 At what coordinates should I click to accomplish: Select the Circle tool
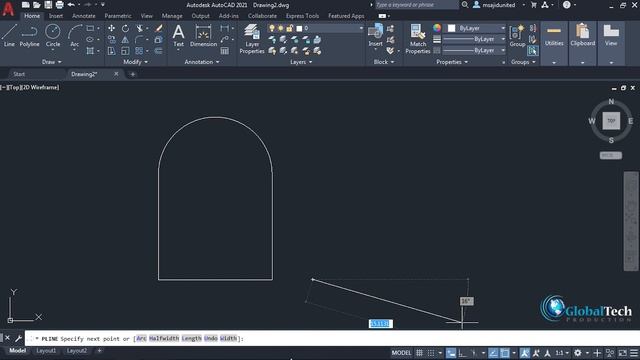coord(53,35)
